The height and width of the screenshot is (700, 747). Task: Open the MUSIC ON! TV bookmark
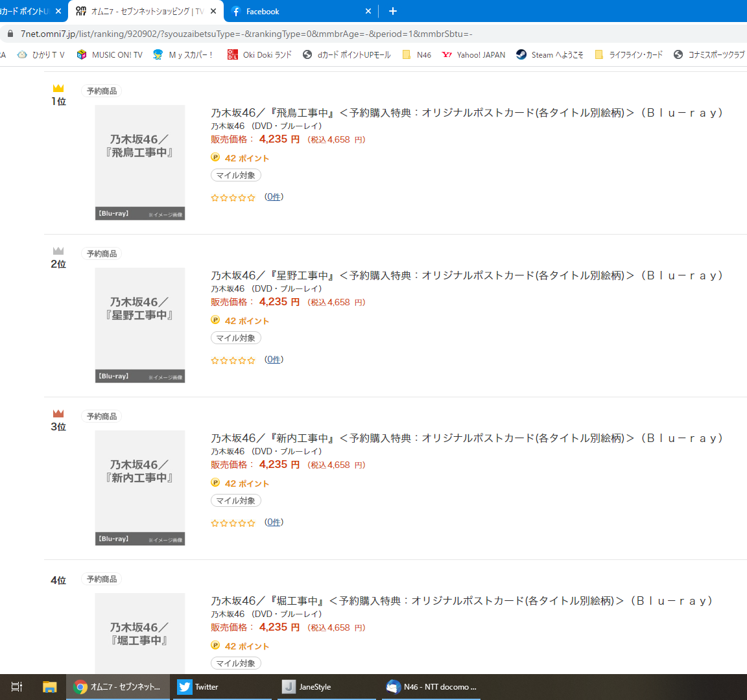[x=110, y=54]
